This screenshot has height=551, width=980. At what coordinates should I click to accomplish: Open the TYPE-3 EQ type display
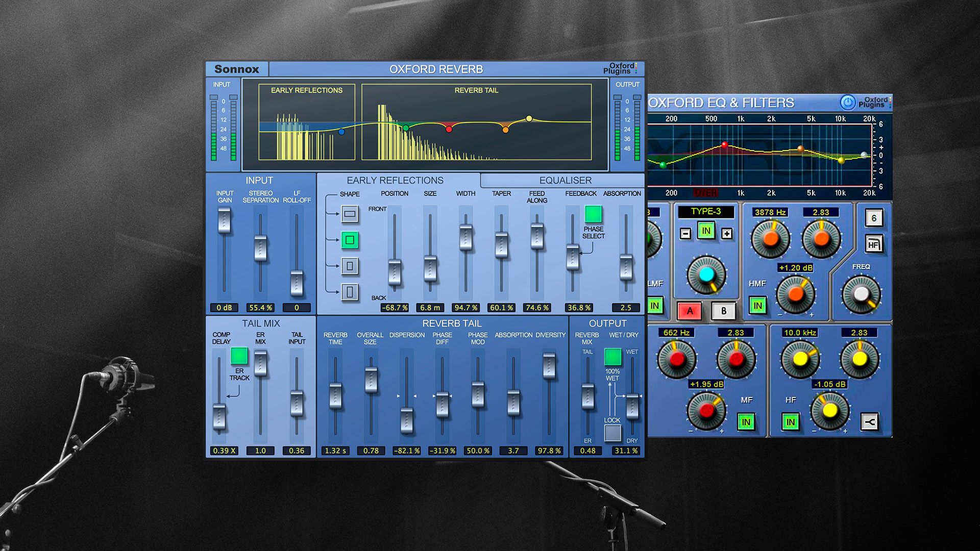[706, 211]
